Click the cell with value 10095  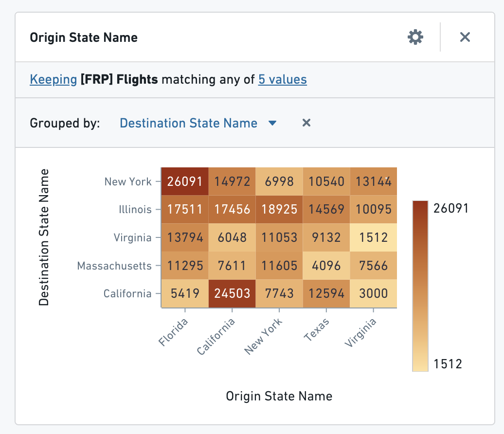[374, 209]
